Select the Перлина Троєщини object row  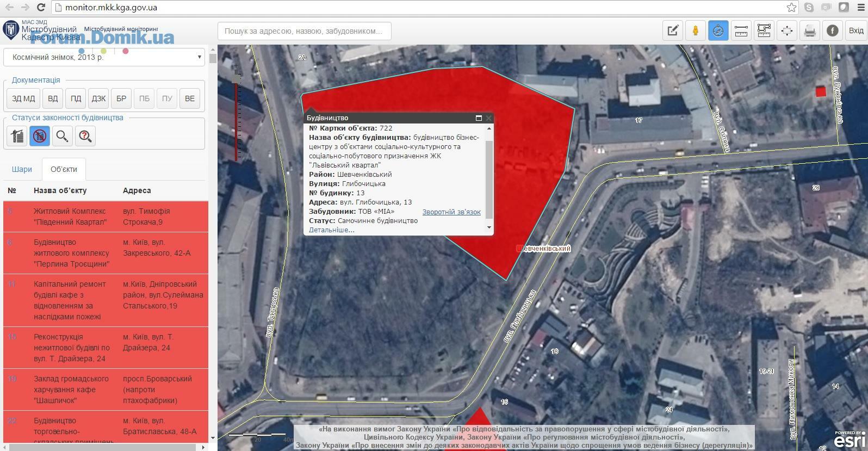pyautogui.click(x=106, y=253)
